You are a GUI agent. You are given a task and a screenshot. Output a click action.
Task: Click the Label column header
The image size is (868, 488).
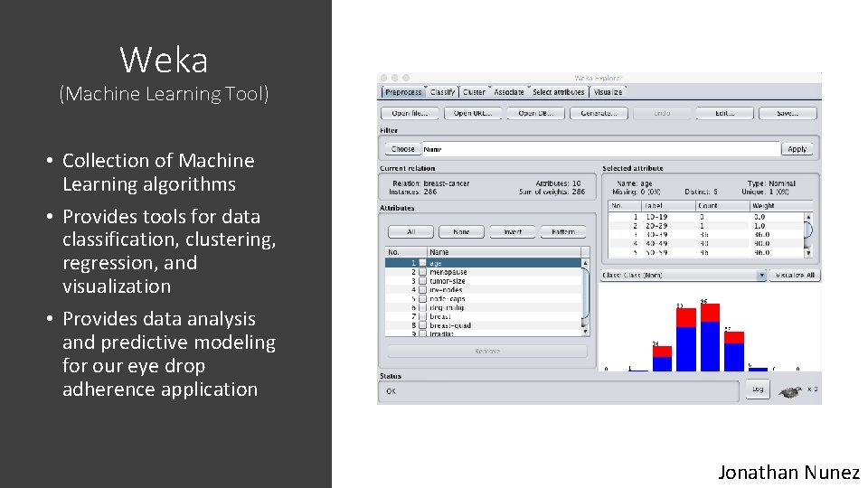(668, 206)
